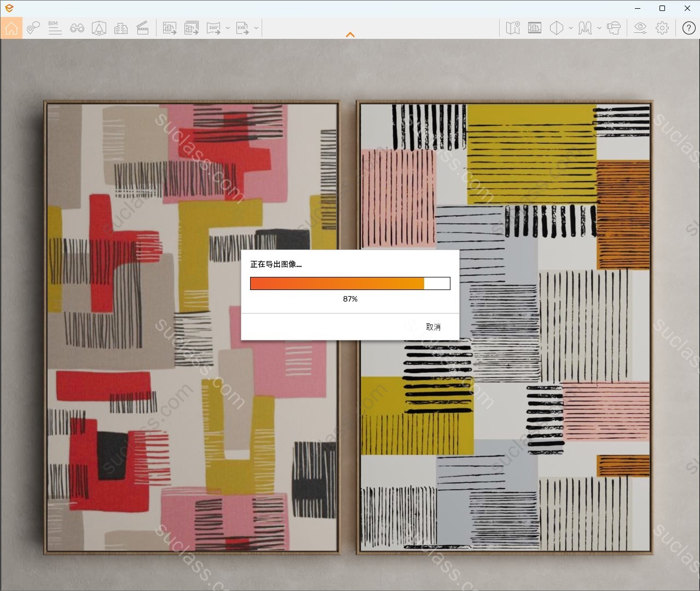The image size is (700, 591).
Task: Cancel the image export with 取消
Action: pyautogui.click(x=433, y=327)
